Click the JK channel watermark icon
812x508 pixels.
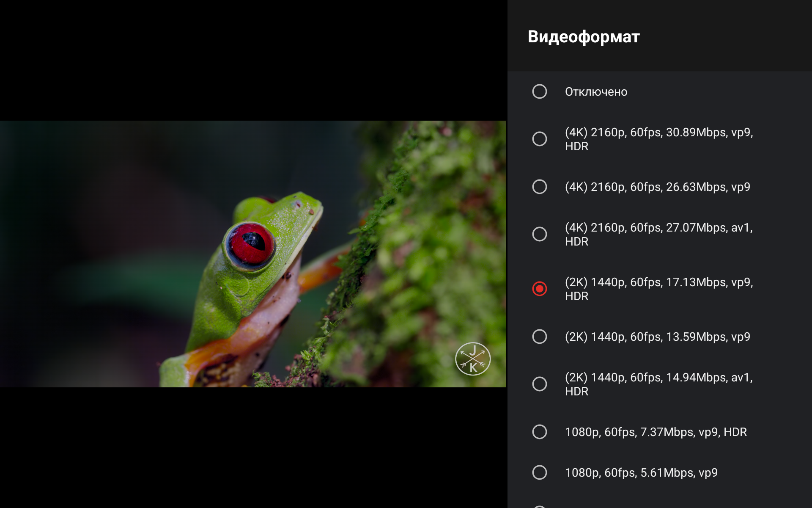473,359
